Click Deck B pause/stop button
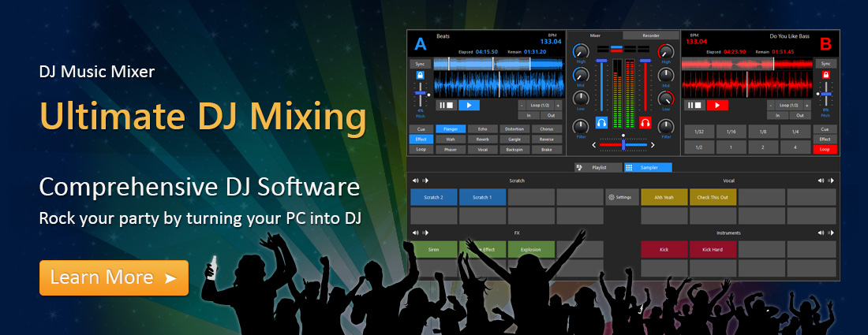Viewport: 868px width, 335px height. tap(694, 105)
